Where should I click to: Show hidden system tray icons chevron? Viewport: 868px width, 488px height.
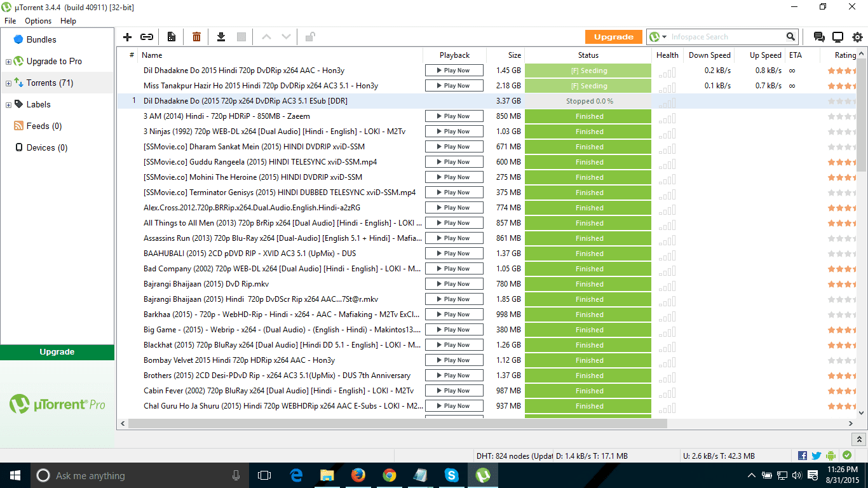click(x=752, y=475)
